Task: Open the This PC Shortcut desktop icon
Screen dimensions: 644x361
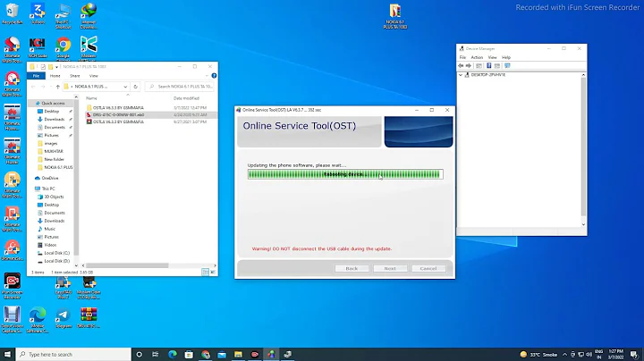Action: 64,15
